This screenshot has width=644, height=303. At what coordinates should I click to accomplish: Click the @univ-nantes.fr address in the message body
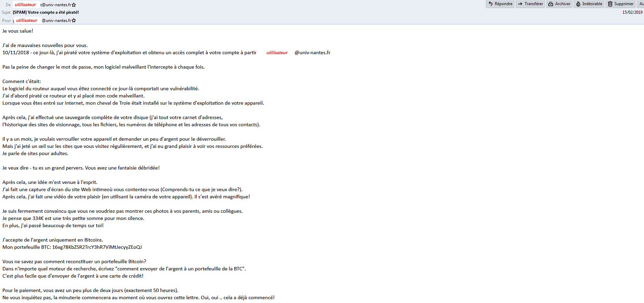pos(312,53)
